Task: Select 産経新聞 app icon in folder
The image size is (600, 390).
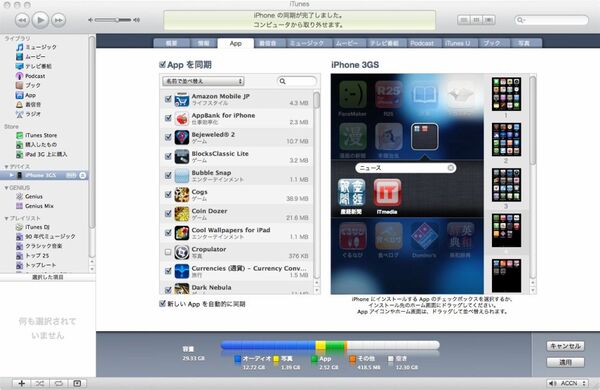Action: tap(351, 193)
